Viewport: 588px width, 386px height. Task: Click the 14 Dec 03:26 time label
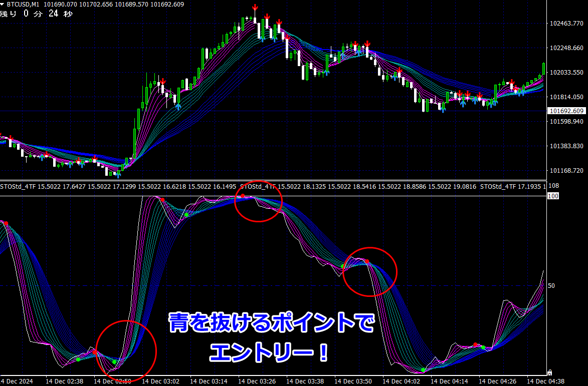257,381
